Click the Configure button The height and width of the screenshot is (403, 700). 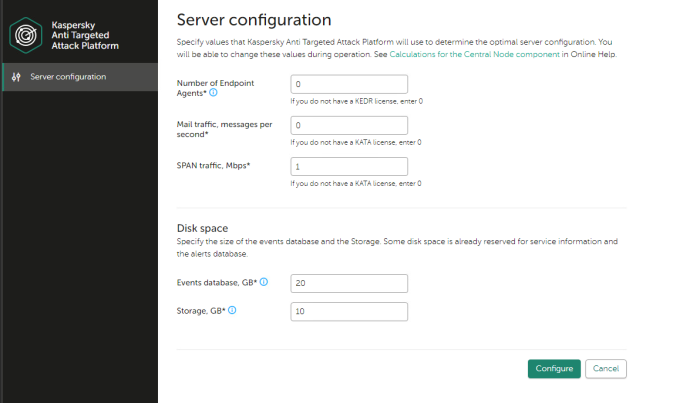coord(554,369)
